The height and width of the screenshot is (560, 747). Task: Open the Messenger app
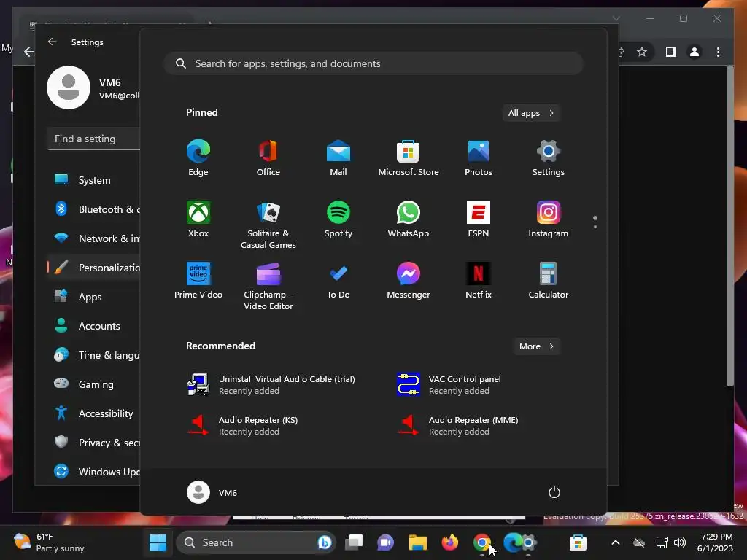tap(409, 281)
